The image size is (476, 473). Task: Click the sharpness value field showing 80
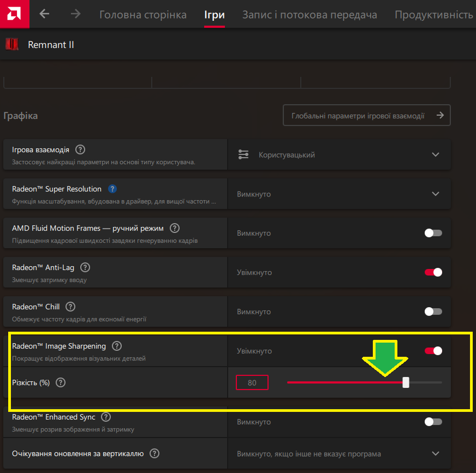coord(252,382)
